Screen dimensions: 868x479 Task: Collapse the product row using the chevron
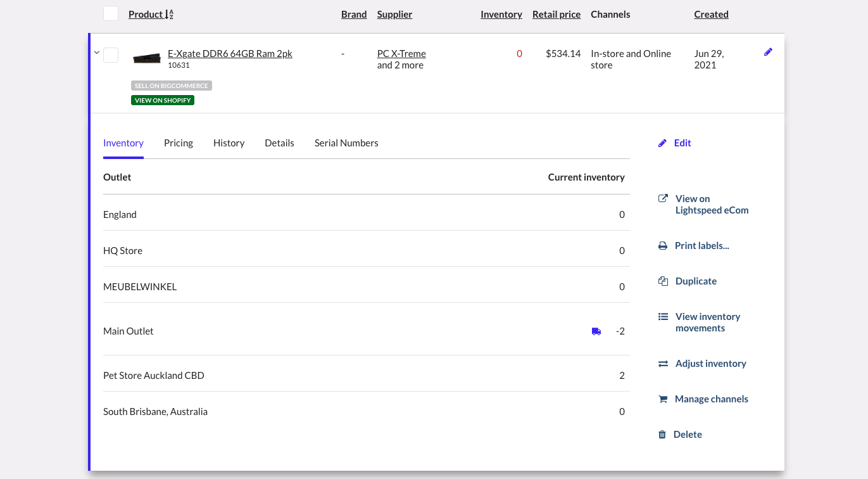[x=96, y=53]
